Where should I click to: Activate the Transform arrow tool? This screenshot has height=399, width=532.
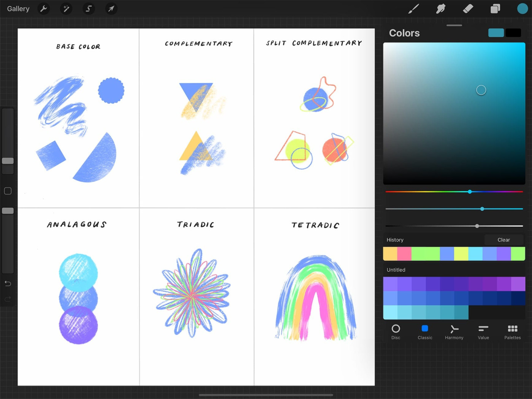111,8
